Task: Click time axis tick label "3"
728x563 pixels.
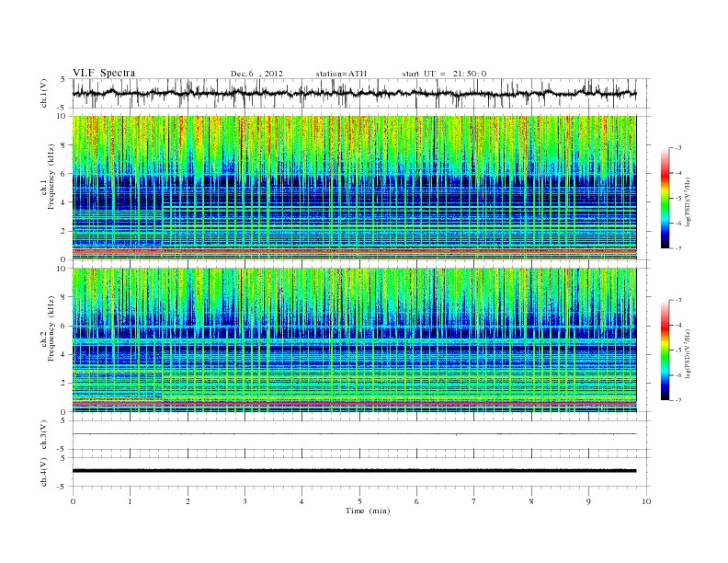Action: pyautogui.click(x=245, y=501)
